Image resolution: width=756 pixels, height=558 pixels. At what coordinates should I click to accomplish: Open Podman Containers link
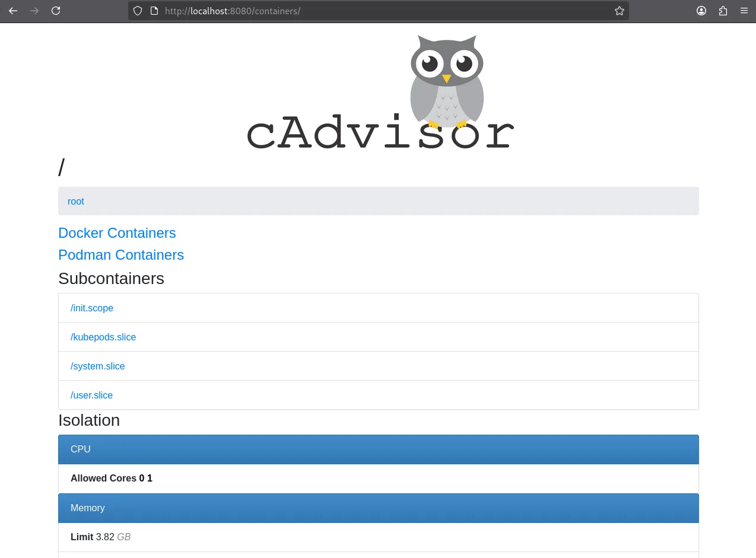coord(121,255)
